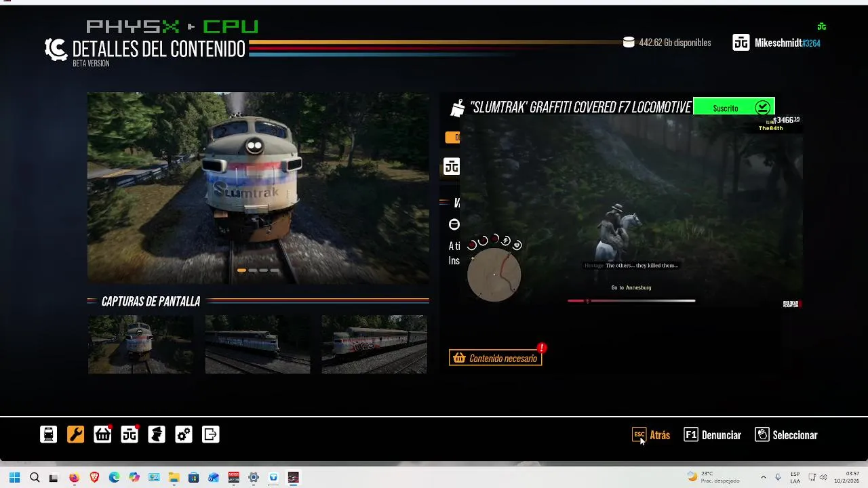Open the conductor profile icon
The width and height of the screenshot is (868, 488).
(157, 434)
